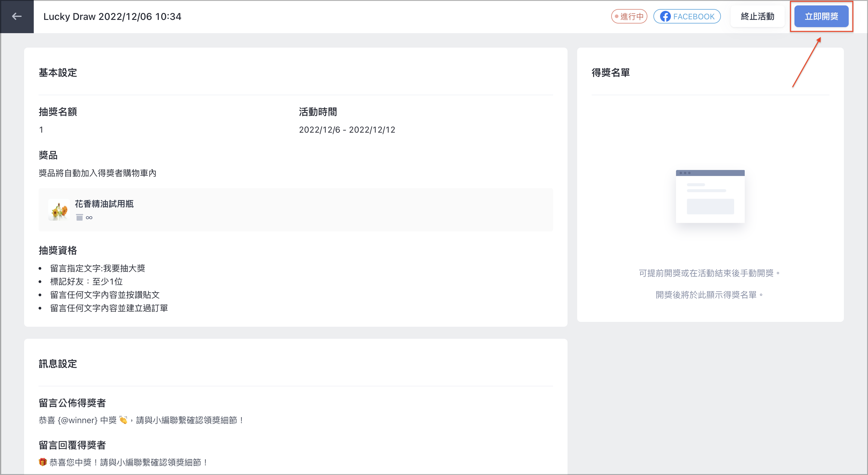The height and width of the screenshot is (475, 868).
Task: Click the 進行中 status badge
Action: coord(629,17)
